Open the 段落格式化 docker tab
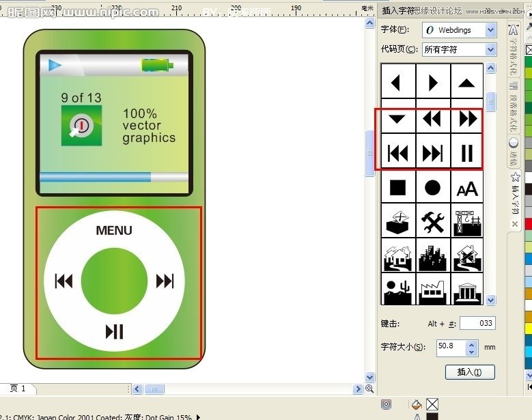This screenshot has width=532, height=420. 514,107
